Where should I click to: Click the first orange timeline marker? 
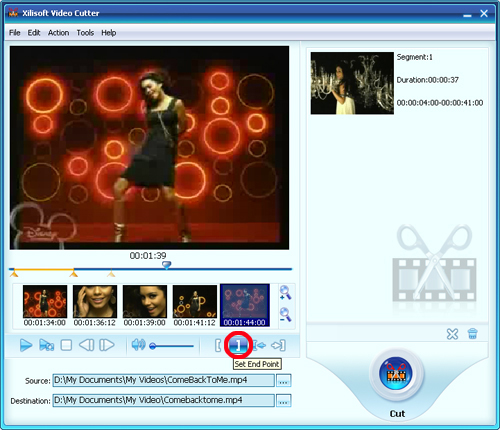[x=14, y=274]
